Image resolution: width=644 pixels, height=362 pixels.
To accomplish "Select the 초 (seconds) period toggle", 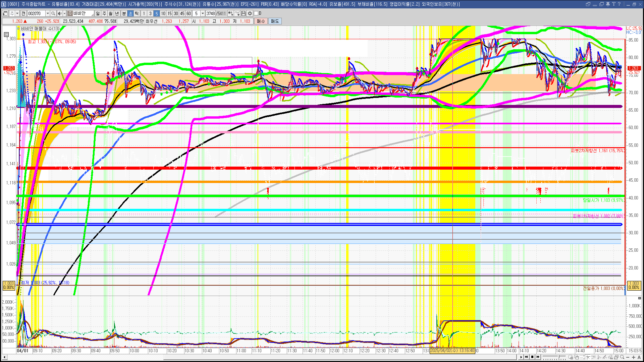I will click(x=130, y=13).
